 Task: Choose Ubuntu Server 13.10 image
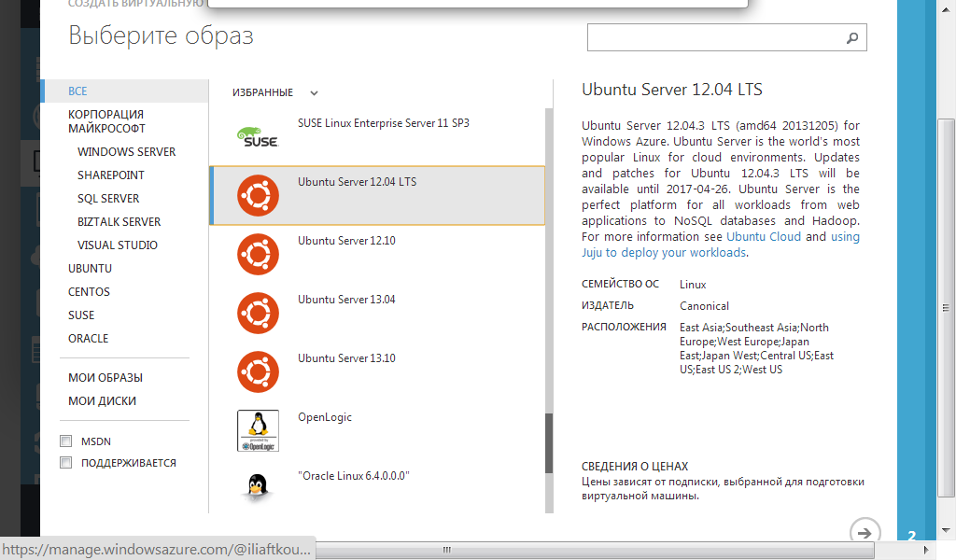[x=377, y=371]
